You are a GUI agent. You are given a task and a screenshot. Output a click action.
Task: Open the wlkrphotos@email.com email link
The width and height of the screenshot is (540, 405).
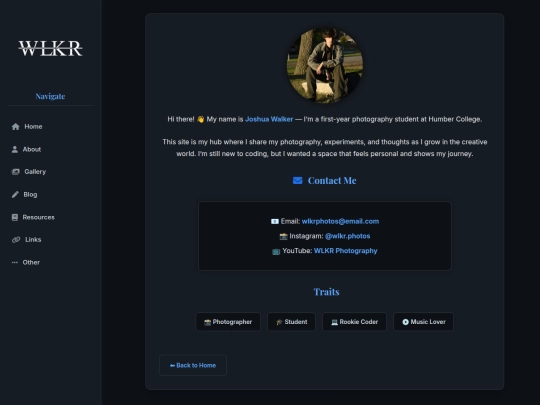pyautogui.click(x=340, y=221)
